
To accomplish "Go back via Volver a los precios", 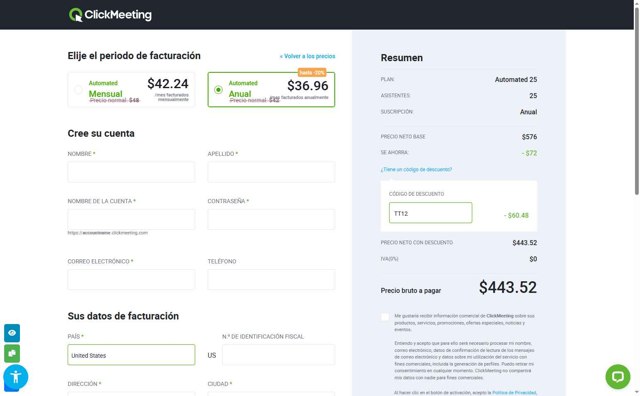I will coord(307,56).
